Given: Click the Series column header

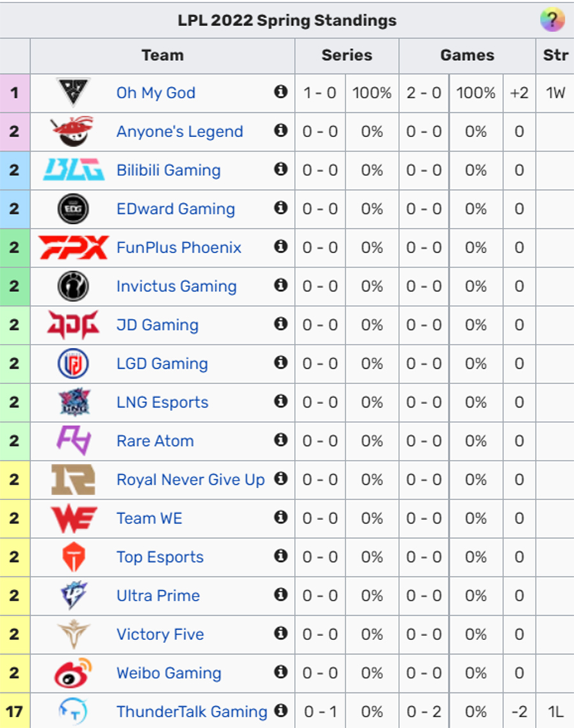Looking at the screenshot, I should 347,56.
